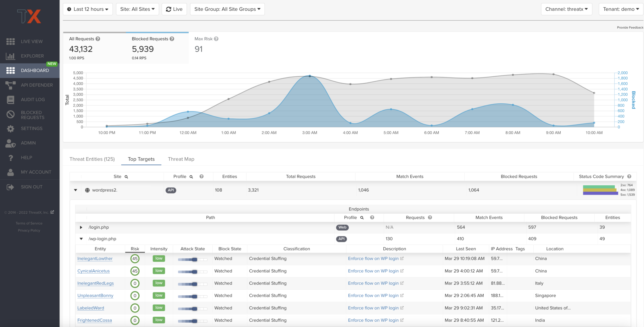Image resolution: width=644 pixels, height=327 pixels.
Task: Click the search icon beside Site column
Action: pos(126,177)
